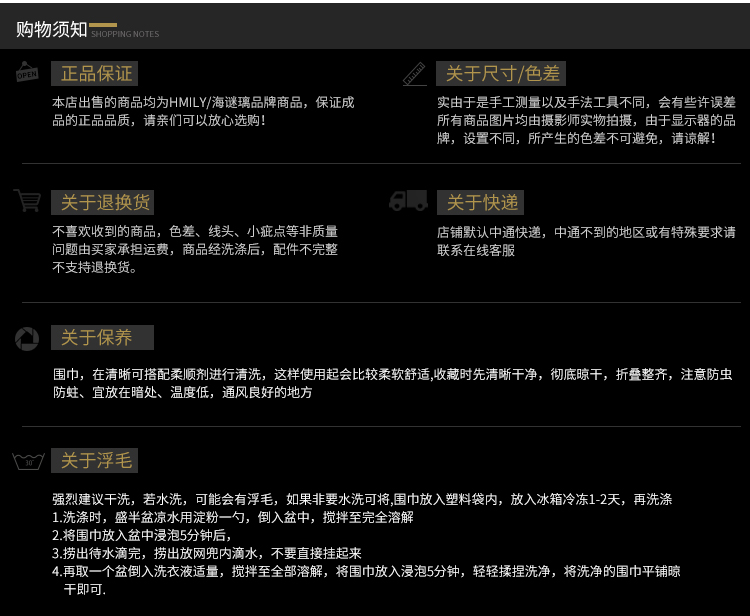
Task: Click the 中通快递 shipping description text
Action: pyautogui.click(x=586, y=241)
